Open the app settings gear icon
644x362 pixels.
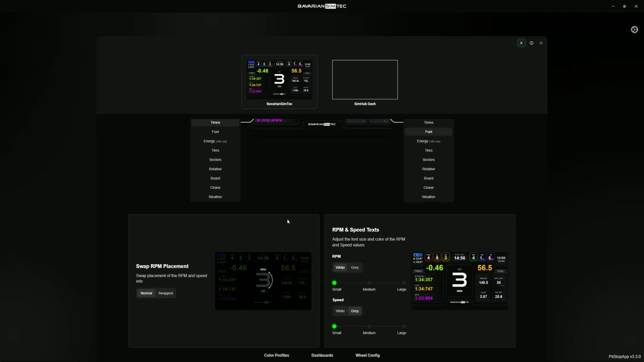[x=634, y=29]
